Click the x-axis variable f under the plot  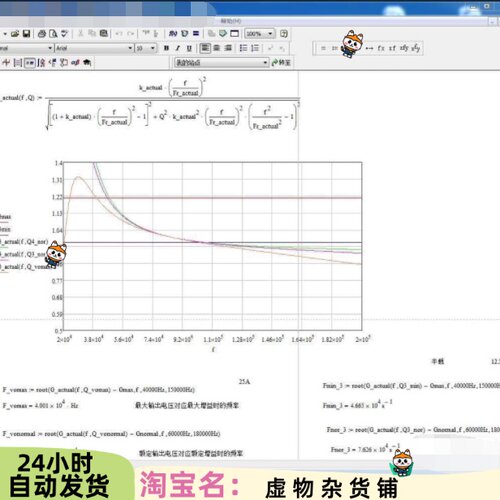tap(213, 349)
